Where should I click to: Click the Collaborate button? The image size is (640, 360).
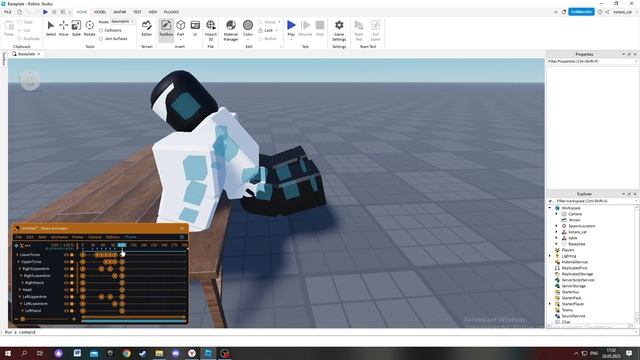click(581, 12)
